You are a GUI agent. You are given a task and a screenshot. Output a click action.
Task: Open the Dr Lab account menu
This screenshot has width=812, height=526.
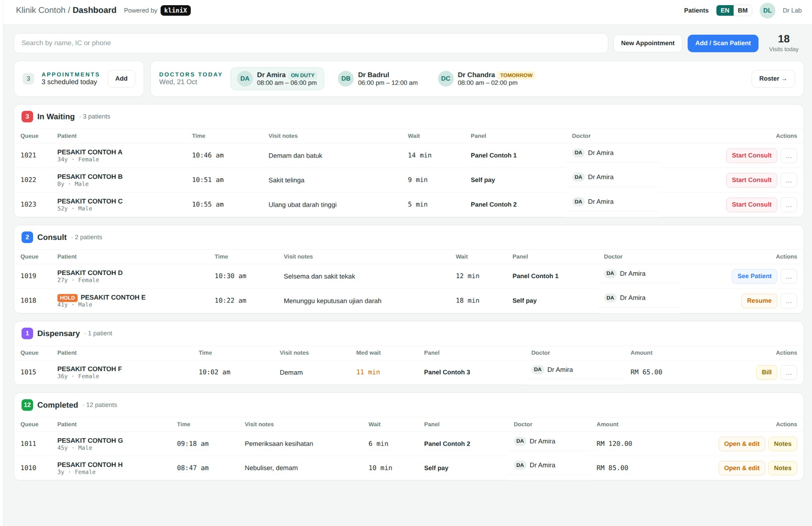[792, 10]
